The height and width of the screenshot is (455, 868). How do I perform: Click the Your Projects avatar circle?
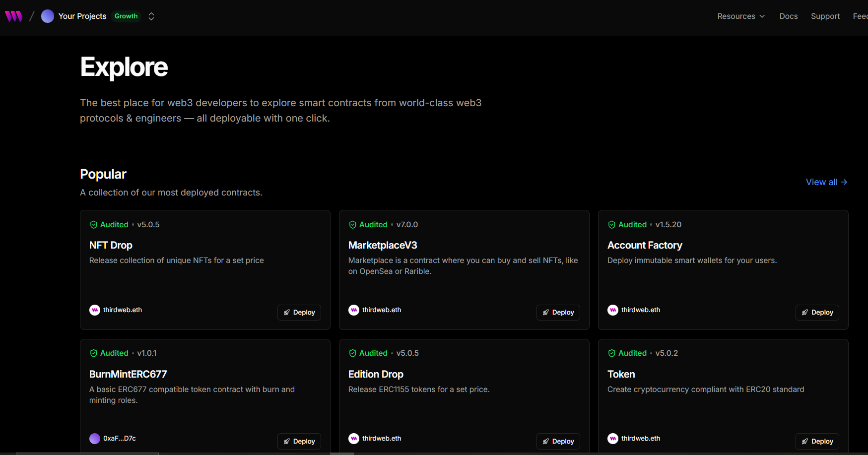coord(48,16)
